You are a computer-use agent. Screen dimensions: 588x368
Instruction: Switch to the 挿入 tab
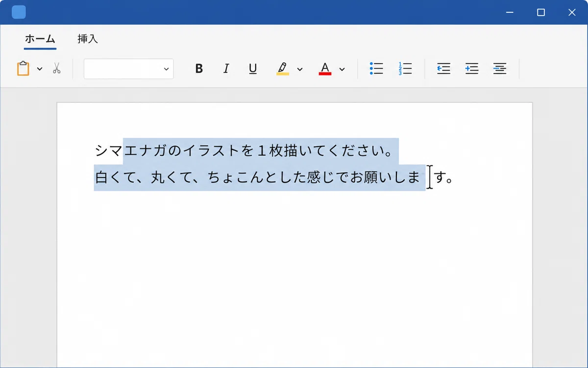[88, 39]
